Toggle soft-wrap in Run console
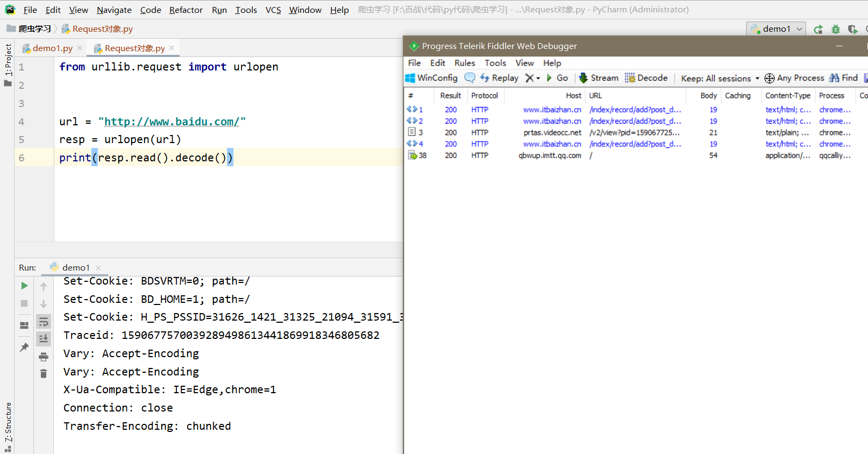Image resolution: width=868 pixels, height=454 pixels. coord(44,322)
